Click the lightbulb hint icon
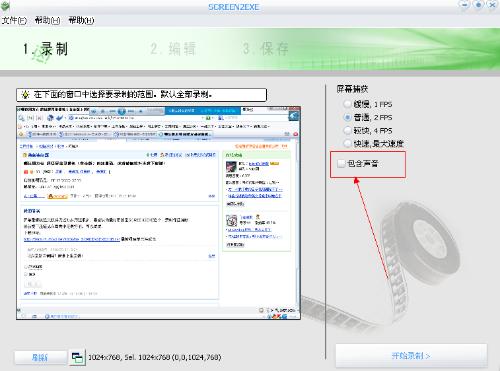Image resolution: width=500 pixels, height=371 pixels. tap(25, 95)
